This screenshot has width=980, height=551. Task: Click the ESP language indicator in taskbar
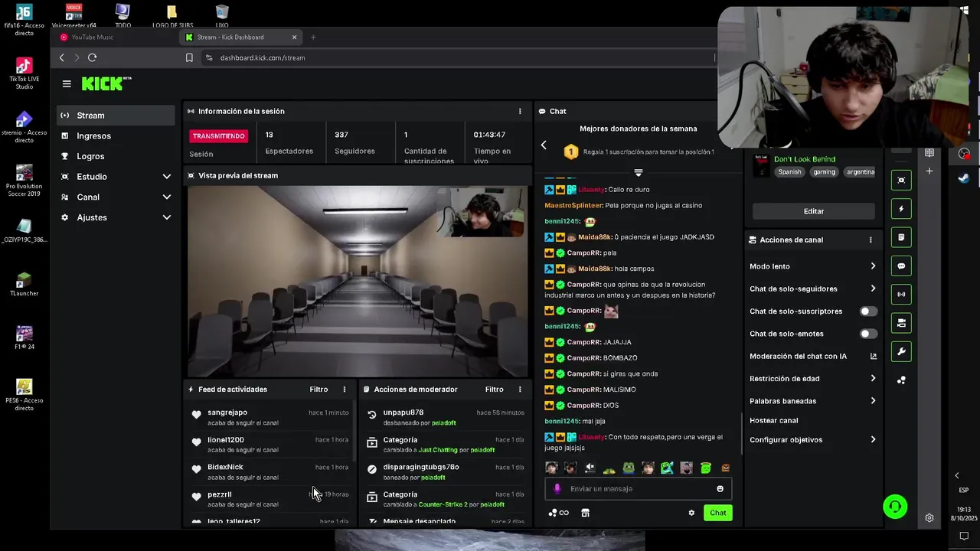click(x=964, y=491)
